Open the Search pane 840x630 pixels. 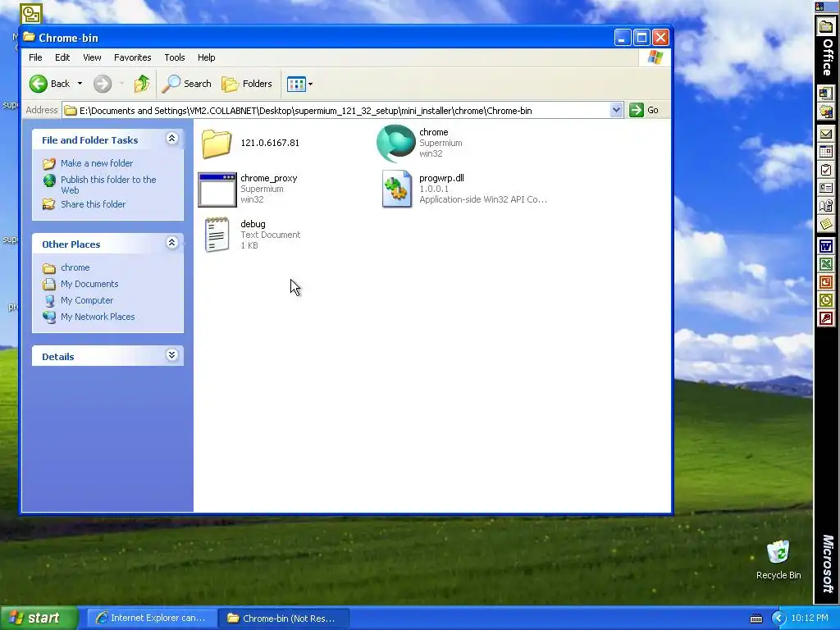tap(187, 84)
